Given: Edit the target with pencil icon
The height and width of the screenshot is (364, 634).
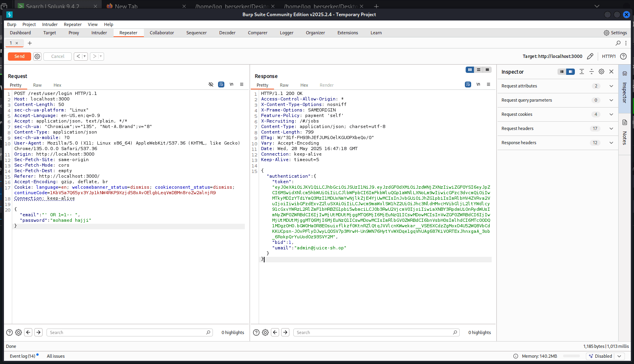Looking at the screenshot, I should pos(590,56).
